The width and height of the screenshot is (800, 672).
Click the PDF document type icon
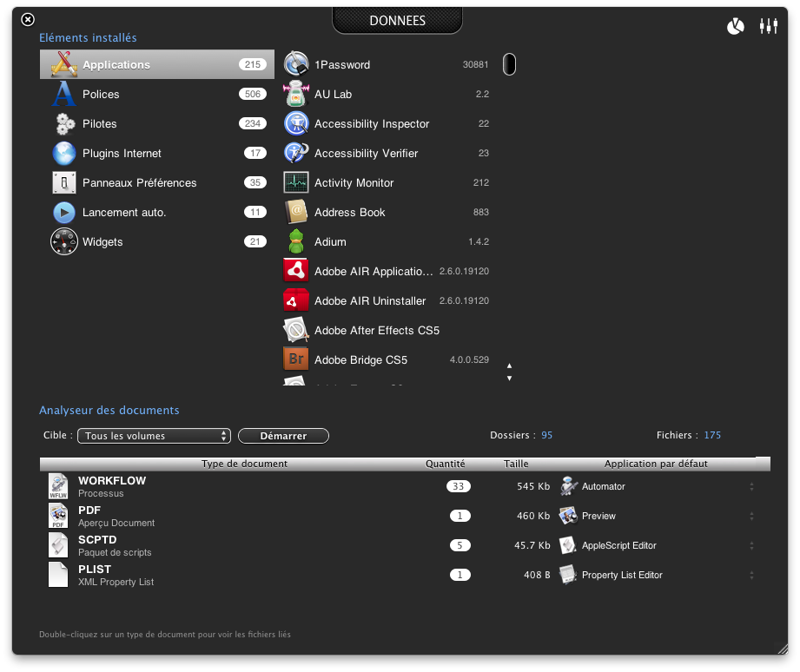pyautogui.click(x=58, y=516)
